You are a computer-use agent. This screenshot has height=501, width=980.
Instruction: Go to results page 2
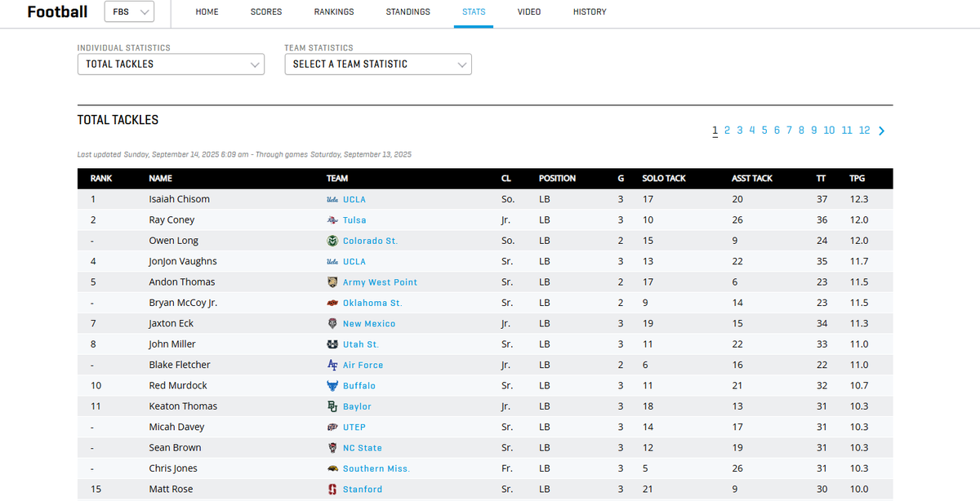tap(728, 131)
